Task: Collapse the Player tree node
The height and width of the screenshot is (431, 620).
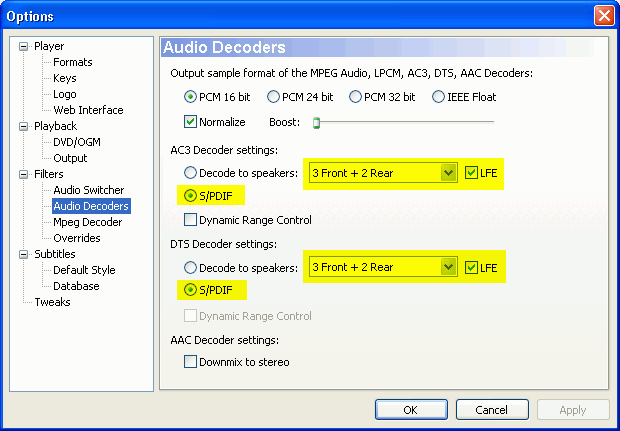Action: click(24, 46)
